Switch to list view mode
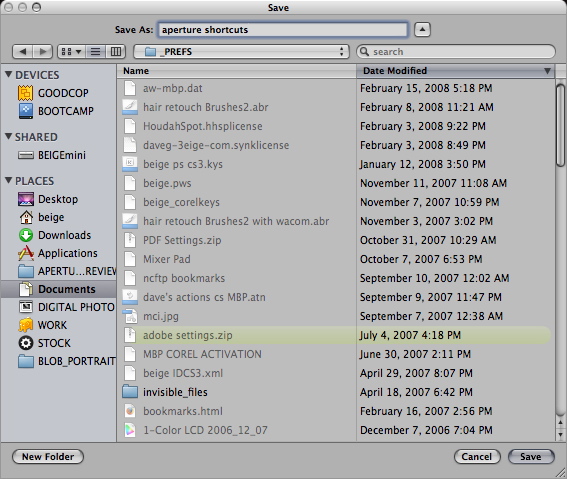567x479 pixels. (x=95, y=52)
